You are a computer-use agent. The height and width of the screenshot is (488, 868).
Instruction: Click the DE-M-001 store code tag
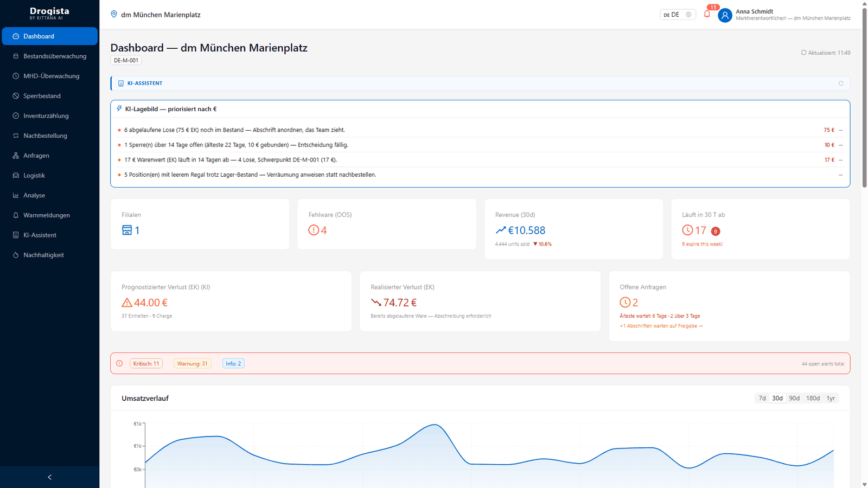pyautogui.click(x=126, y=60)
